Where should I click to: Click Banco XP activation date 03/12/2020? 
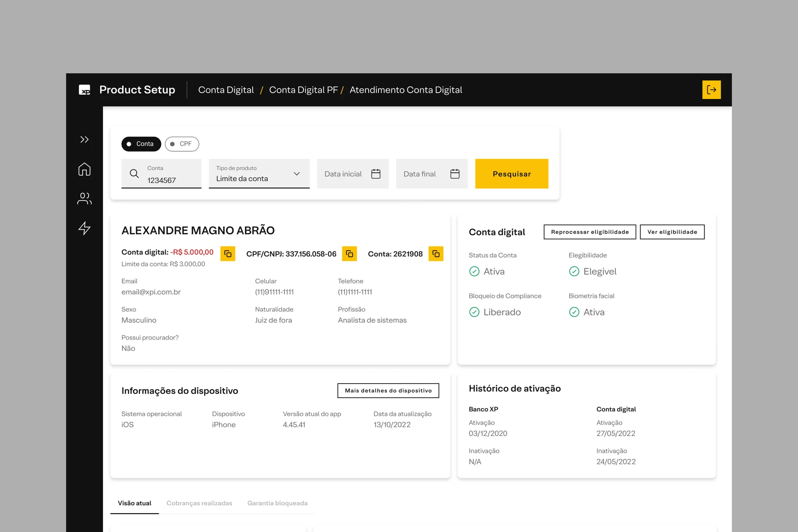(488, 433)
